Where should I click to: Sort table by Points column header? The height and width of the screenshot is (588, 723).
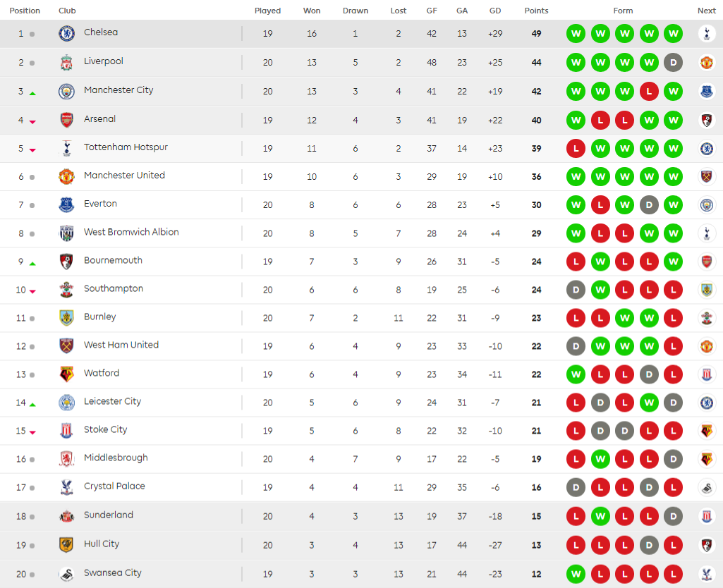point(536,11)
